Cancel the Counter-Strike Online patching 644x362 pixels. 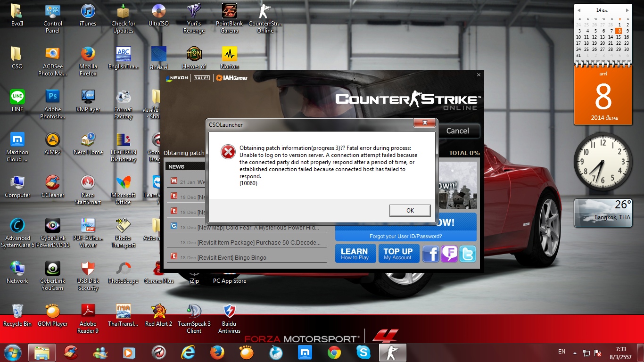[457, 131]
